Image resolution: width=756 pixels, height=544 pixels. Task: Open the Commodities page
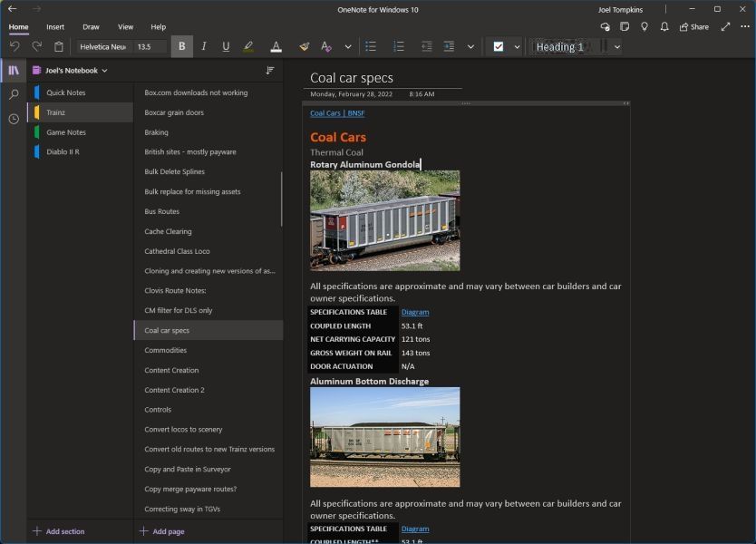(208, 350)
